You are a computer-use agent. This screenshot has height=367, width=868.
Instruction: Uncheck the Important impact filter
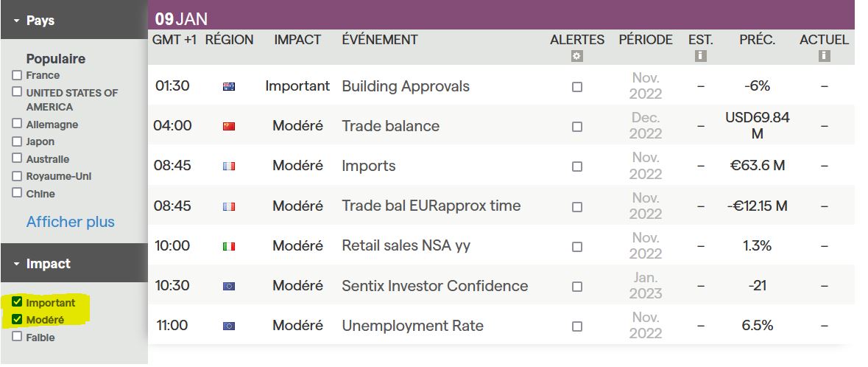(x=17, y=303)
